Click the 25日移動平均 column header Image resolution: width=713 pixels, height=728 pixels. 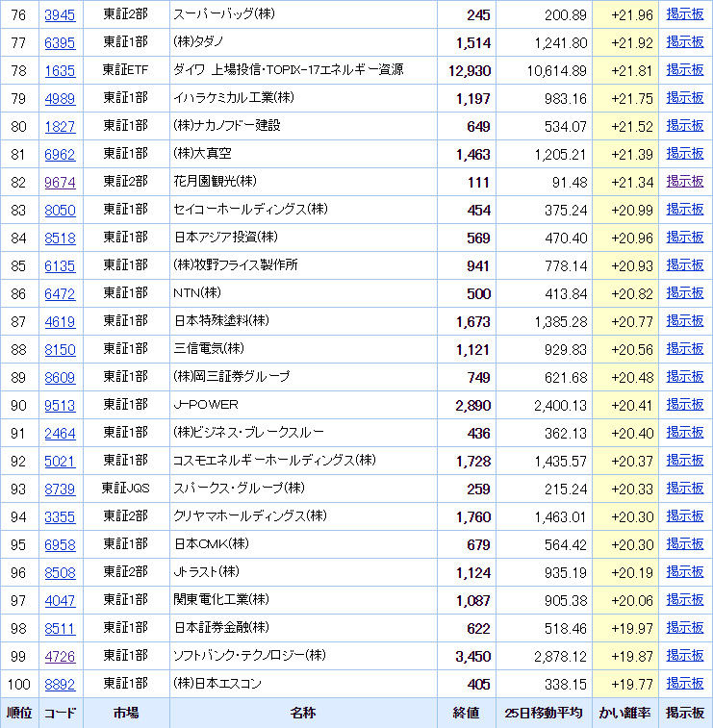pyautogui.click(x=544, y=713)
